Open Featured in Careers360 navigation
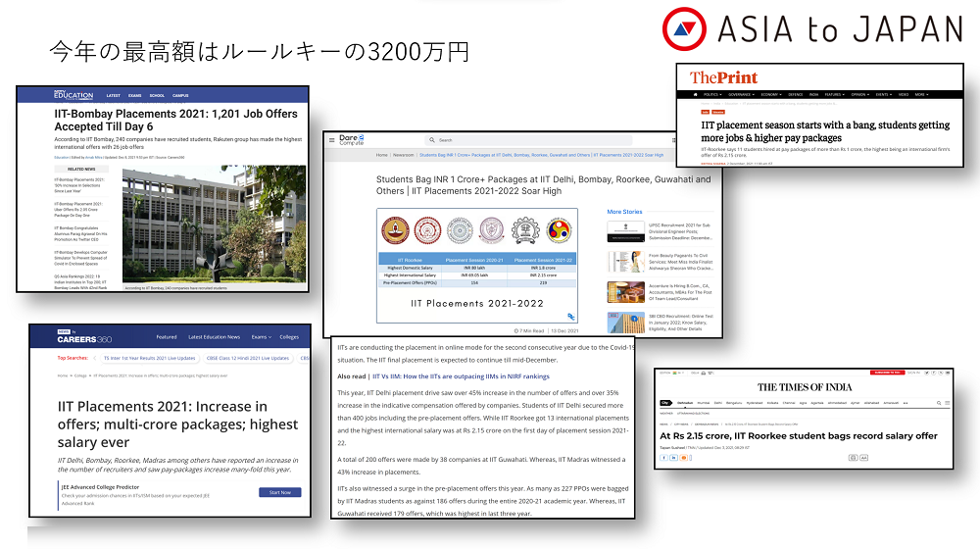Screen dimensions: 980x549 (x=167, y=337)
